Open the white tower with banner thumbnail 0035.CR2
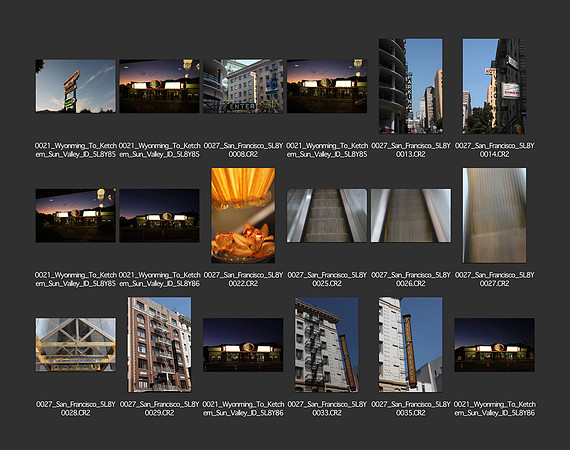This screenshot has width=570, height=450. click(x=411, y=345)
